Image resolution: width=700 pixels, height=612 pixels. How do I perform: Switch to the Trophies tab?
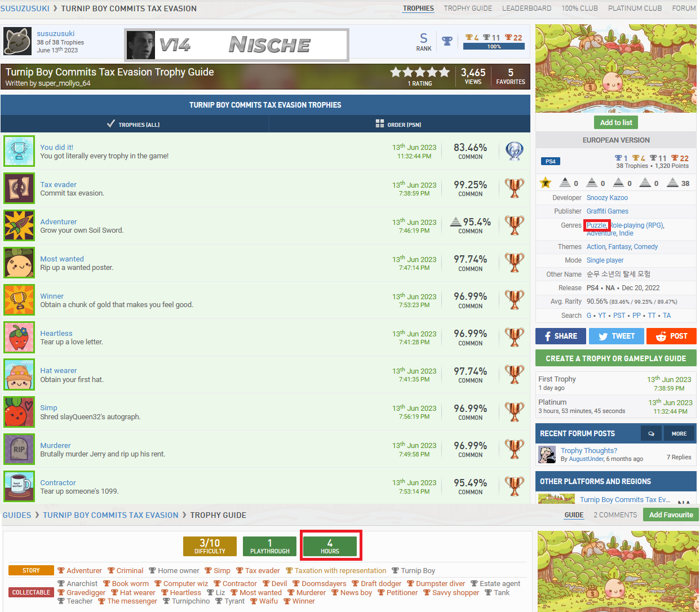point(418,8)
